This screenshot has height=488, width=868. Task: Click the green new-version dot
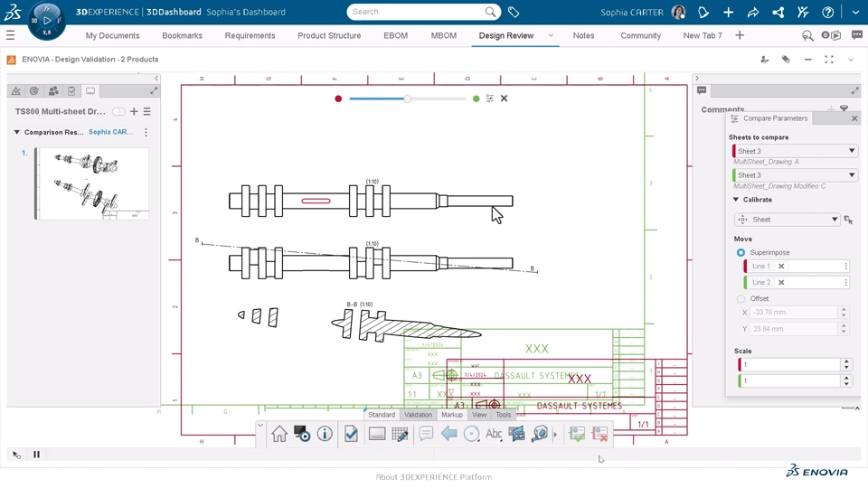(476, 99)
